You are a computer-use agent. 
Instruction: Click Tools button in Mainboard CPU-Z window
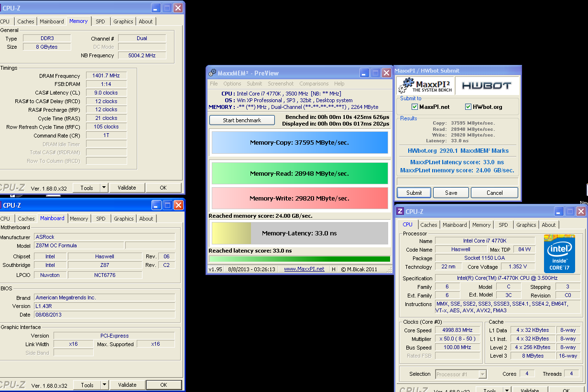pos(87,385)
